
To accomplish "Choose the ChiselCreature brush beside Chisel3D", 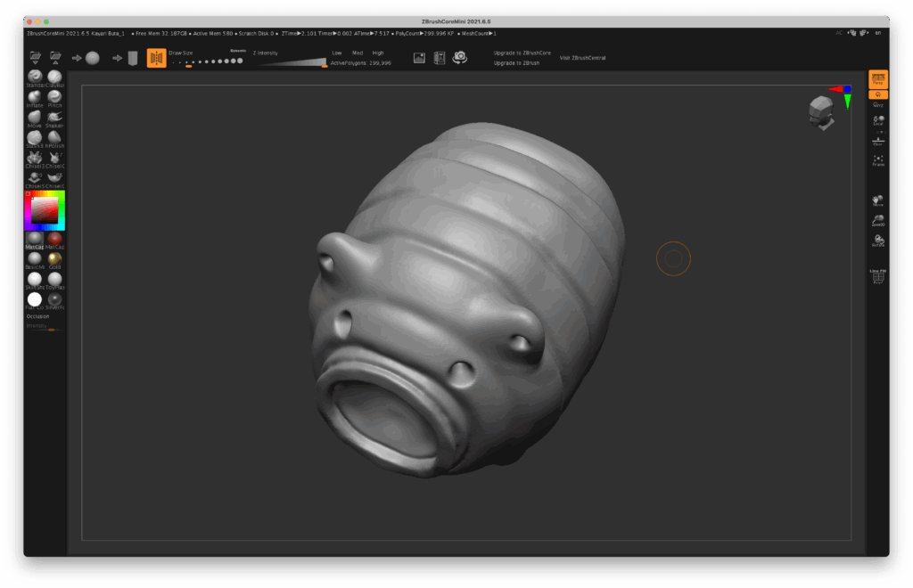I will 54,160.
